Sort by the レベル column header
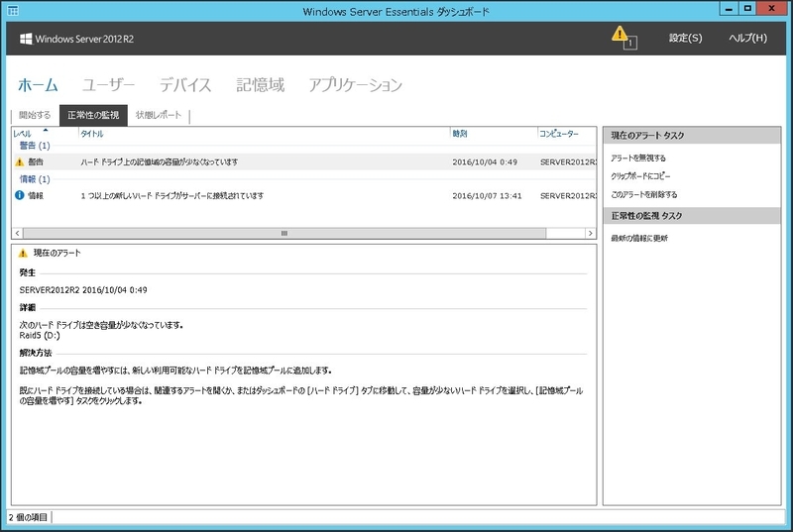 (x=45, y=134)
